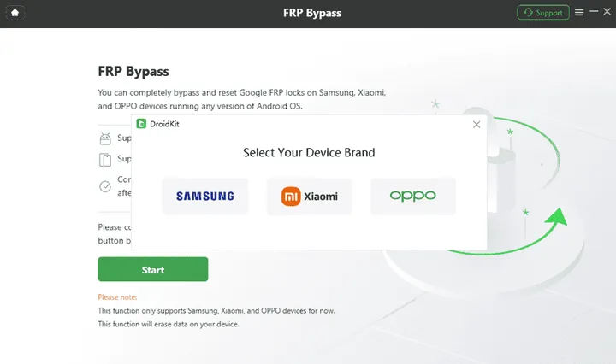Close the DroidKit brand selection dialog
This screenshot has height=364, width=616.
click(477, 125)
